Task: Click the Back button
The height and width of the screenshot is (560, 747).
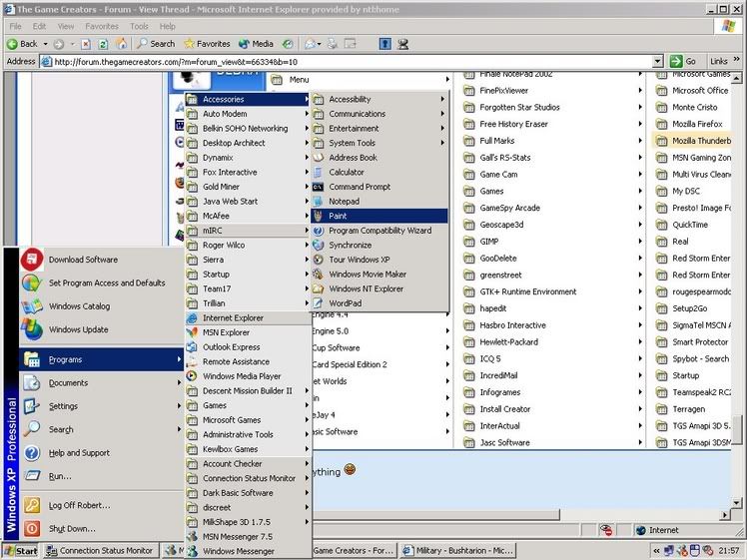Action: coord(22,44)
